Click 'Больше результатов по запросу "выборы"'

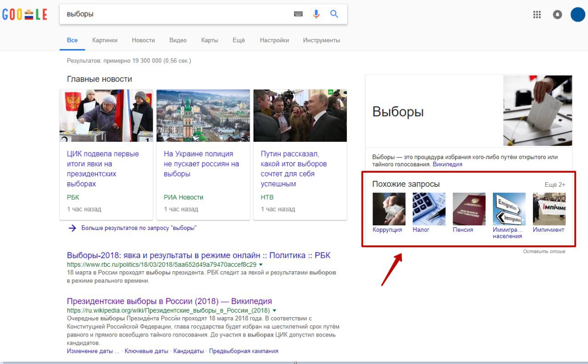(139, 228)
